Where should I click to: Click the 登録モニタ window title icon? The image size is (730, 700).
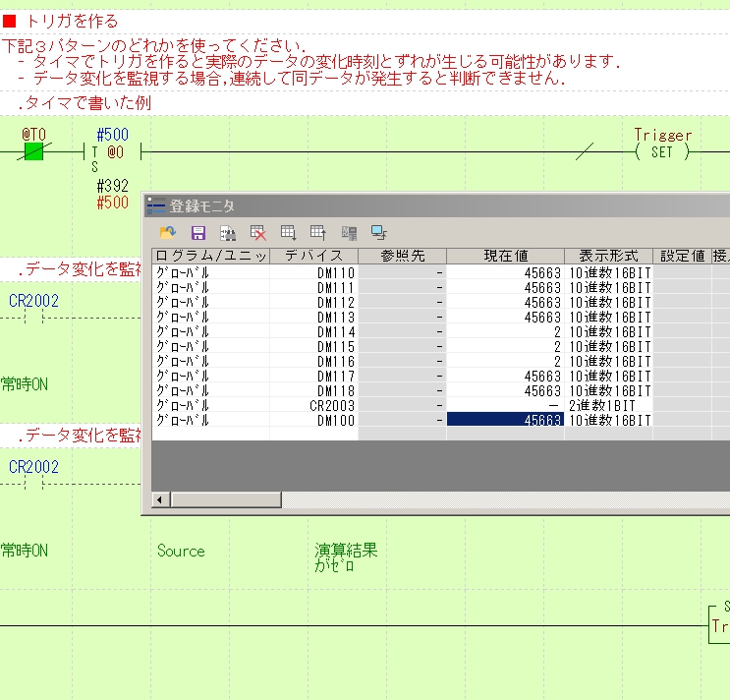point(156,205)
